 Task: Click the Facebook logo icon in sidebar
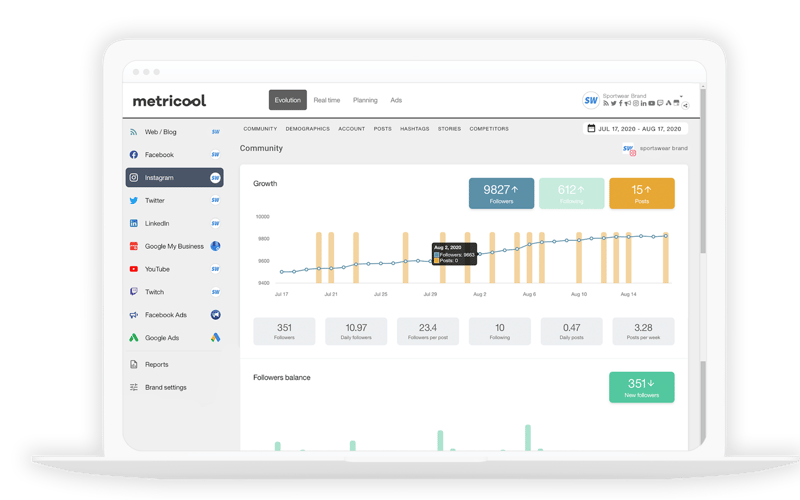click(x=134, y=155)
